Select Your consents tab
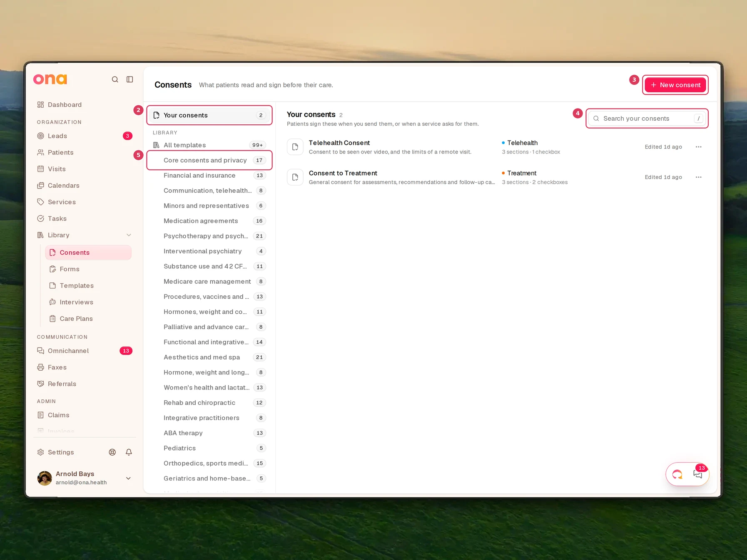This screenshot has height=560, width=747. click(209, 115)
